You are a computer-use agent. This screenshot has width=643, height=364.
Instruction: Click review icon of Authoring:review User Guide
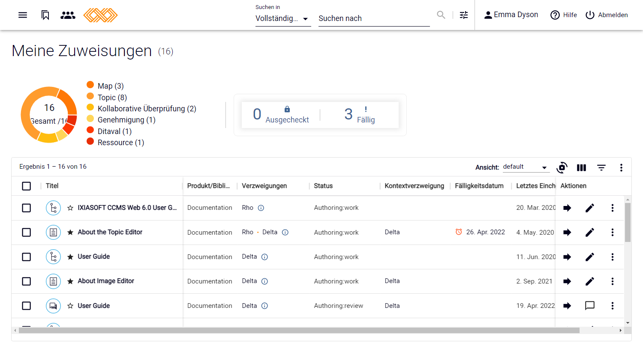[53, 306]
